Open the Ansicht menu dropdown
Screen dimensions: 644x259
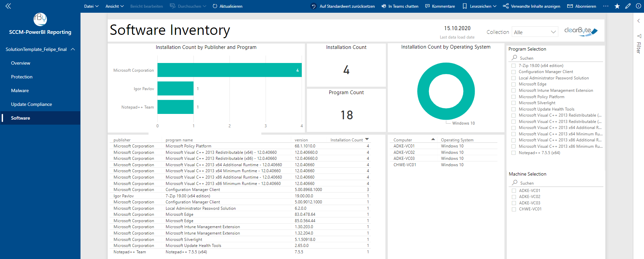coord(115,6)
